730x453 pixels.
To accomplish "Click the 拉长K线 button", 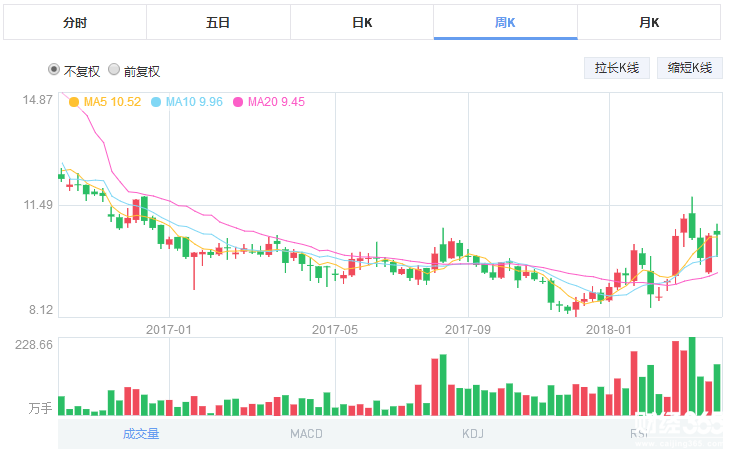I will 617,68.
